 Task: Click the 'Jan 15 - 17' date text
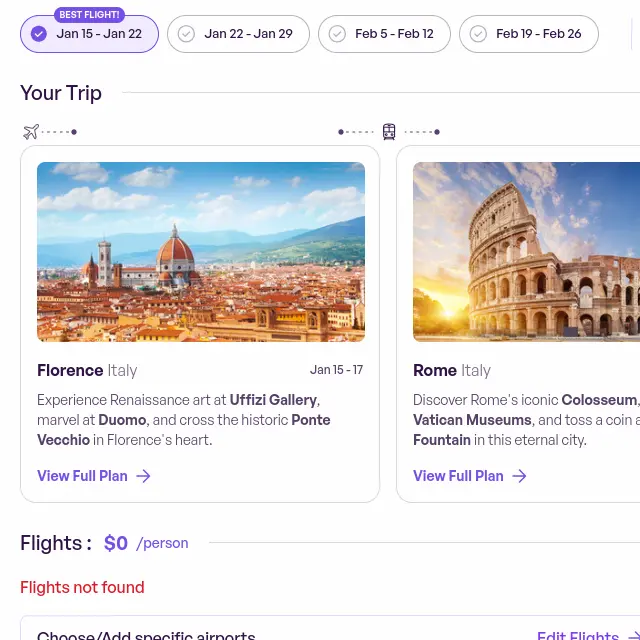click(336, 370)
